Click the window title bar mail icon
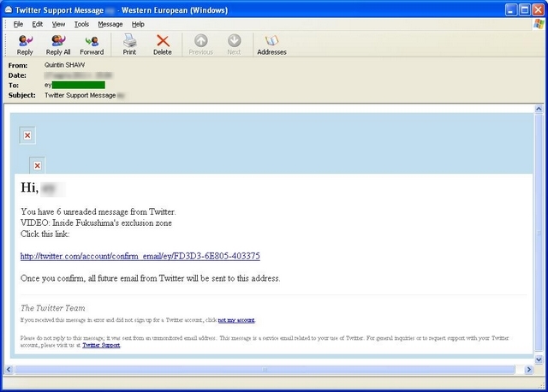 click(x=9, y=9)
